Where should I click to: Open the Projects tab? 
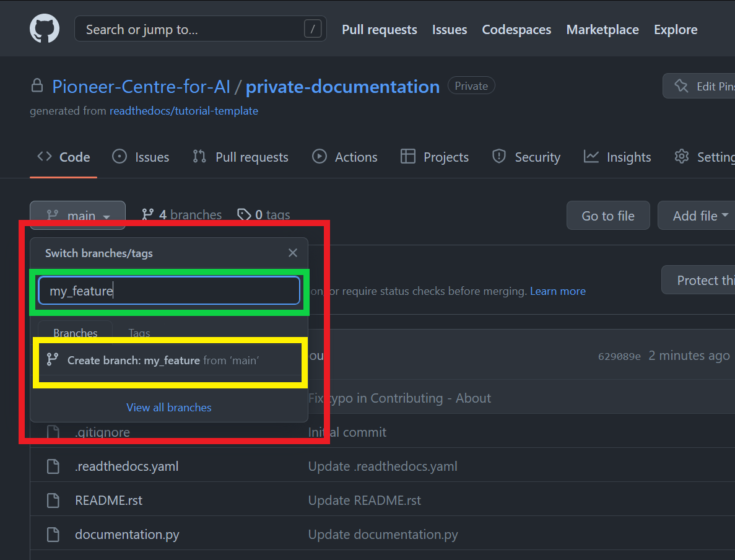pos(435,157)
